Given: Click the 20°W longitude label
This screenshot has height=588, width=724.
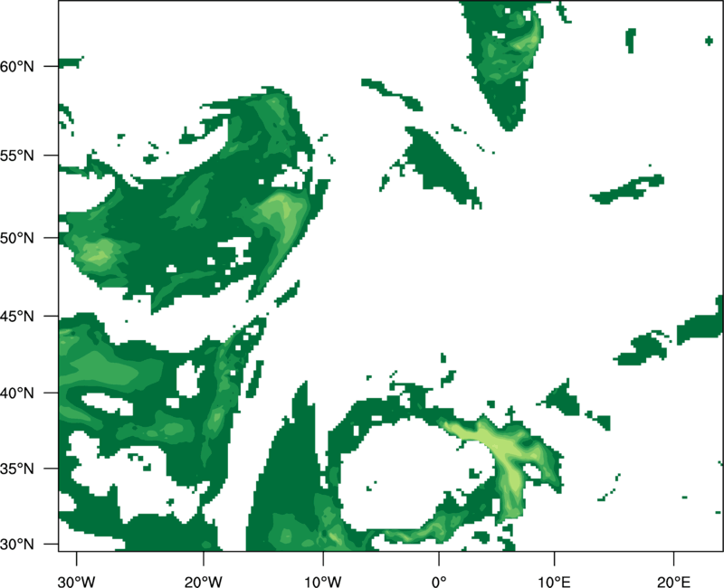Looking at the screenshot, I should 204,582.
